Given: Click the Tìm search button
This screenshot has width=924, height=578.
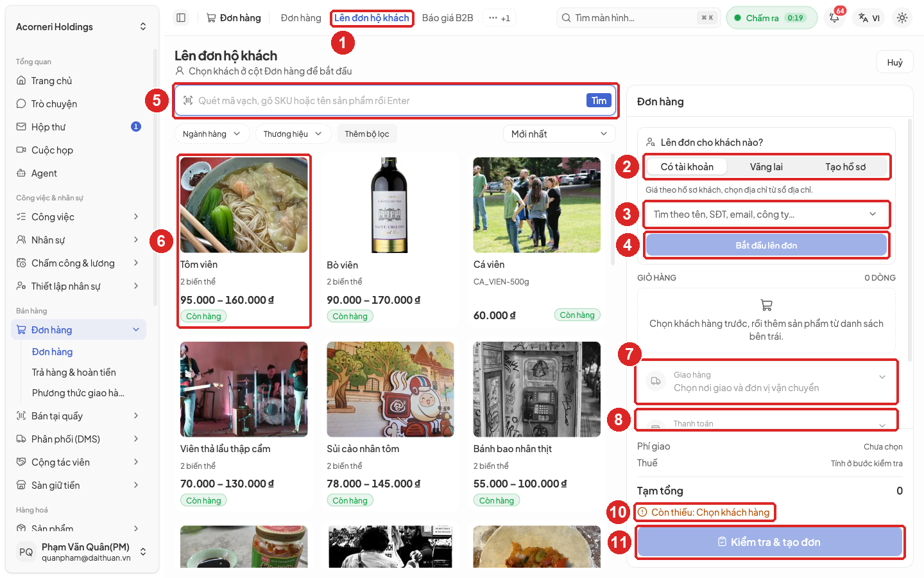Looking at the screenshot, I should (x=599, y=100).
